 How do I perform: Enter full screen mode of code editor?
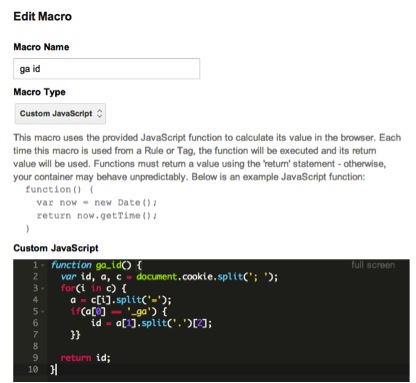(373, 265)
